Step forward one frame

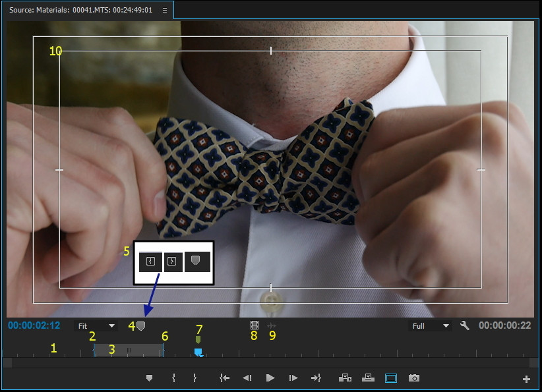pos(293,378)
